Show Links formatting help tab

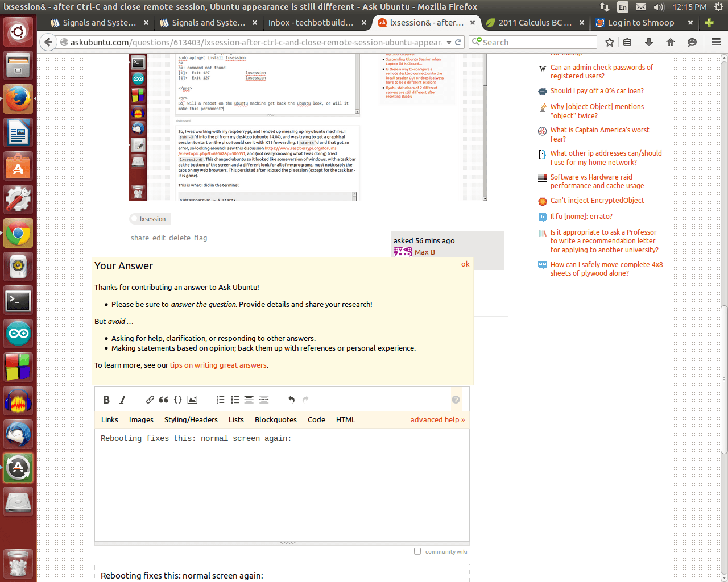click(x=110, y=419)
